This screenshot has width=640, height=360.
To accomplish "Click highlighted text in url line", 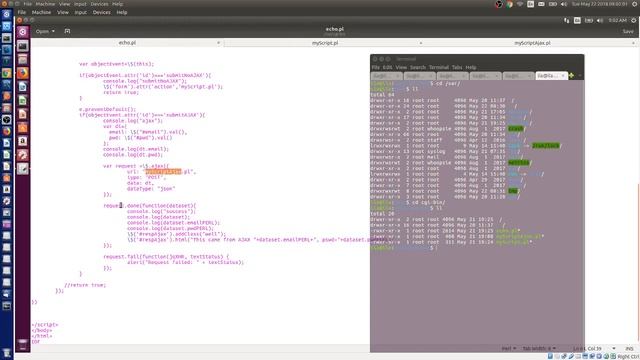I will (x=163, y=172).
